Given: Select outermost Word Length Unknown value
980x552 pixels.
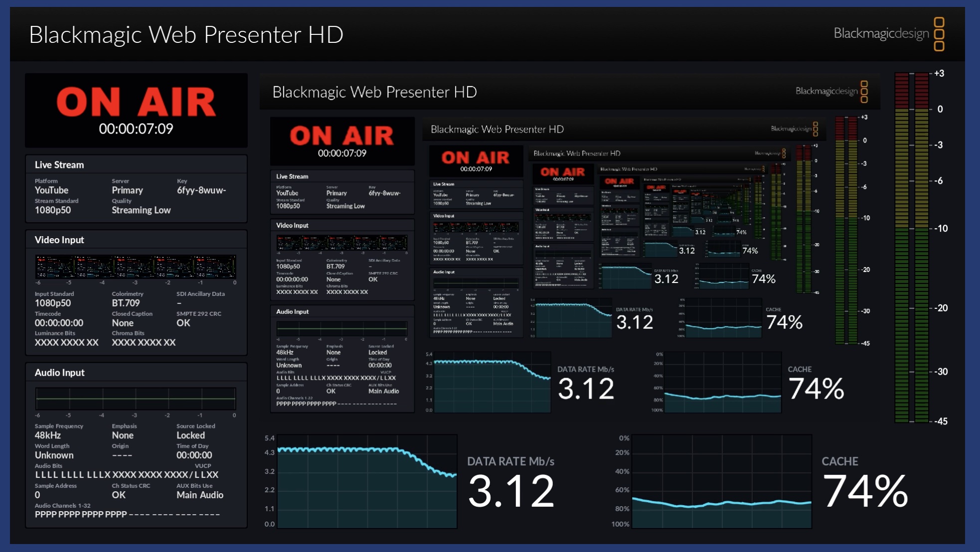Looking at the screenshot, I should tap(54, 455).
